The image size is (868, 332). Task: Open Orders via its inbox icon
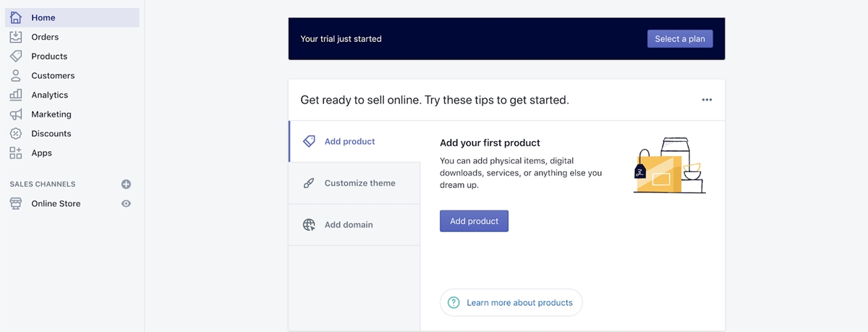click(x=16, y=37)
